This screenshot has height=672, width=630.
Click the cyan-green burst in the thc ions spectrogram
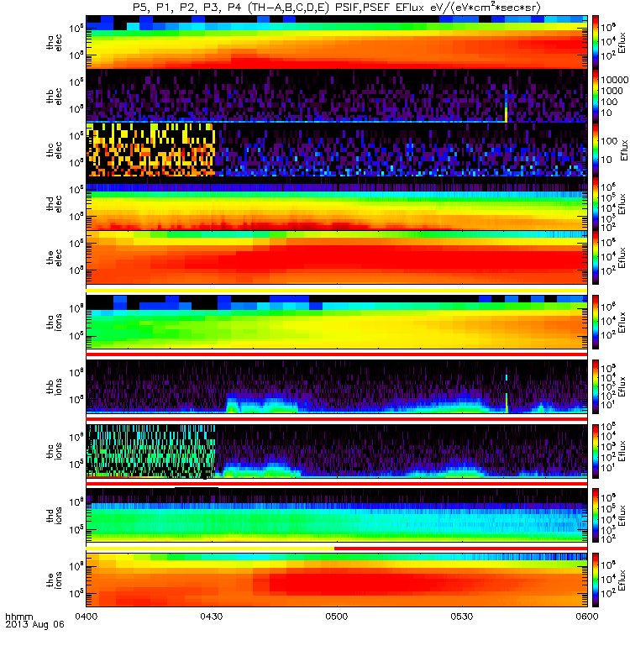click(x=150, y=451)
